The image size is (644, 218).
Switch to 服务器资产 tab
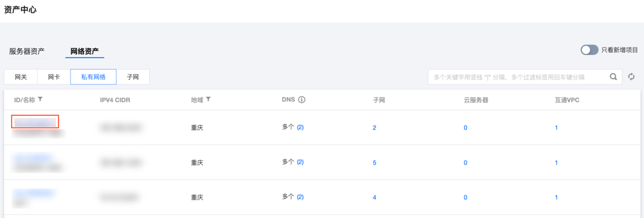27,51
